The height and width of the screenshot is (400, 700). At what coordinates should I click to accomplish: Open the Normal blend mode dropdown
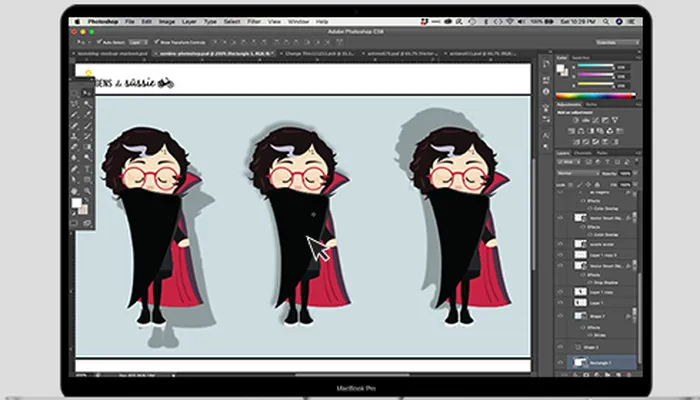pos(578,173)
